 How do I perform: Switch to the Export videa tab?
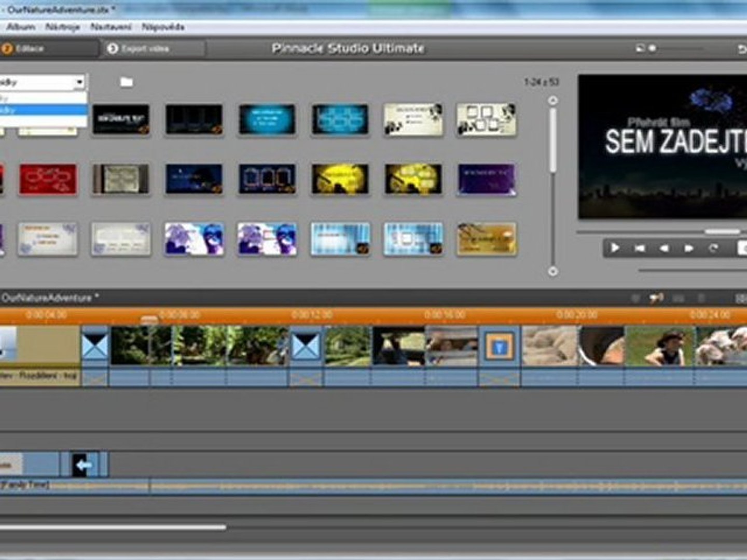coord(145,49)
